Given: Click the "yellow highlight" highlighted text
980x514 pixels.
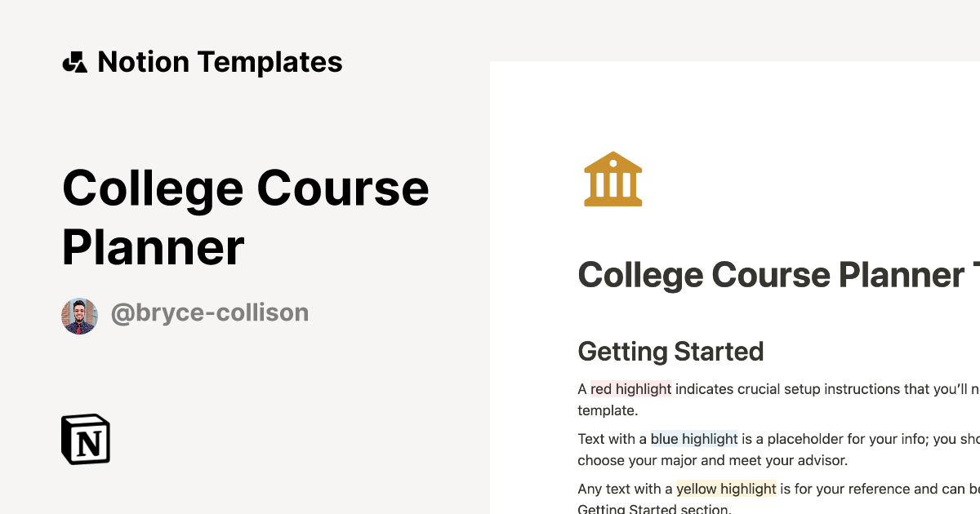Looking at the screenshot, I should click(726, 489).
